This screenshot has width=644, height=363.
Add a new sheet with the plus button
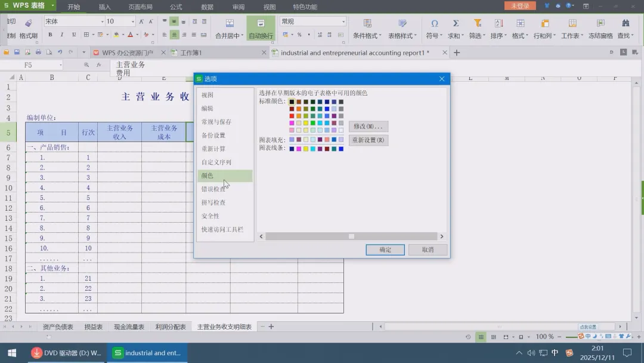271,327
